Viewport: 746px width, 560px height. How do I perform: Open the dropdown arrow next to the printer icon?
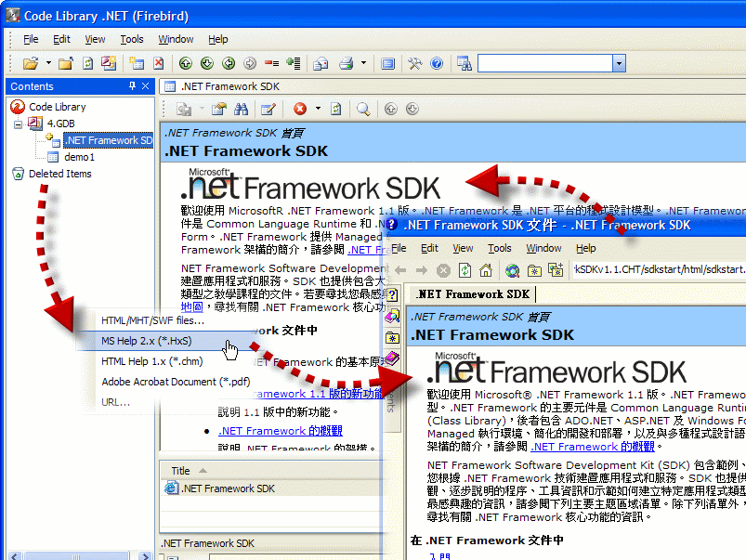[363, 63]
